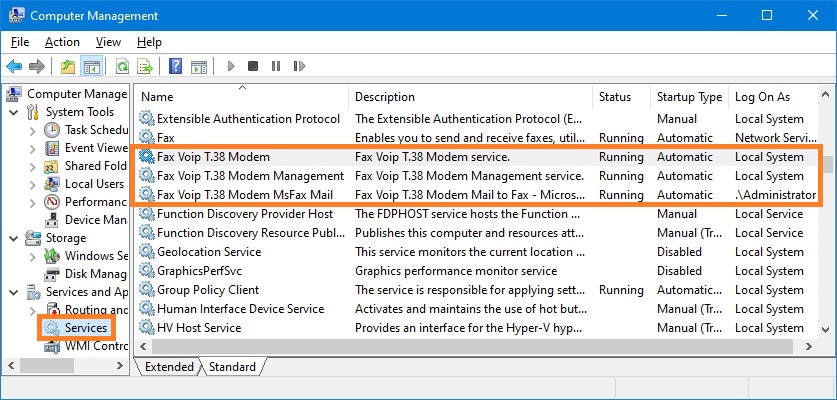The height and width of the screenshot is (400, 837).
Task: Click gear icon of GraphicsPerfSvc row
Action: click(146, 271)
